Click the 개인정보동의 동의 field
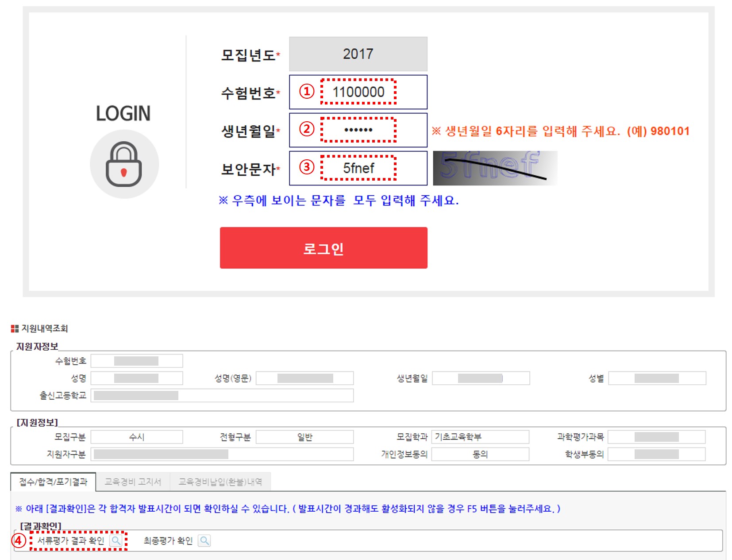 click(480, 454)
